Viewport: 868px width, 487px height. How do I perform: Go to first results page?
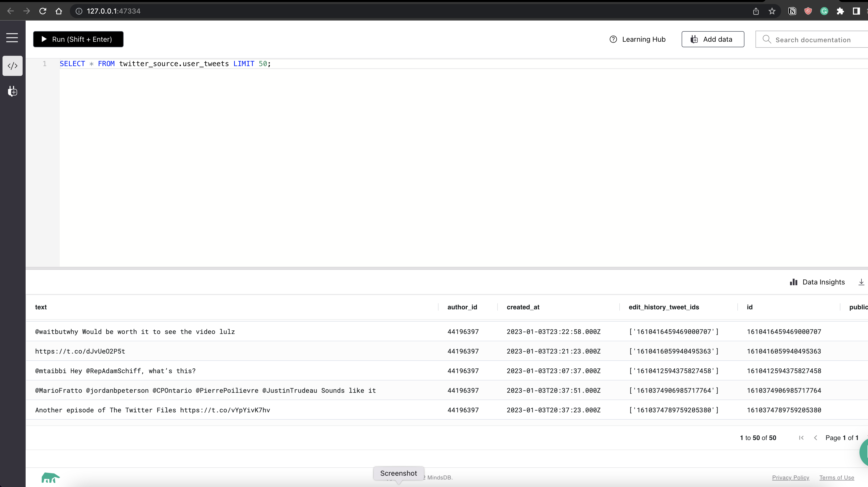[x=801, y=438]
